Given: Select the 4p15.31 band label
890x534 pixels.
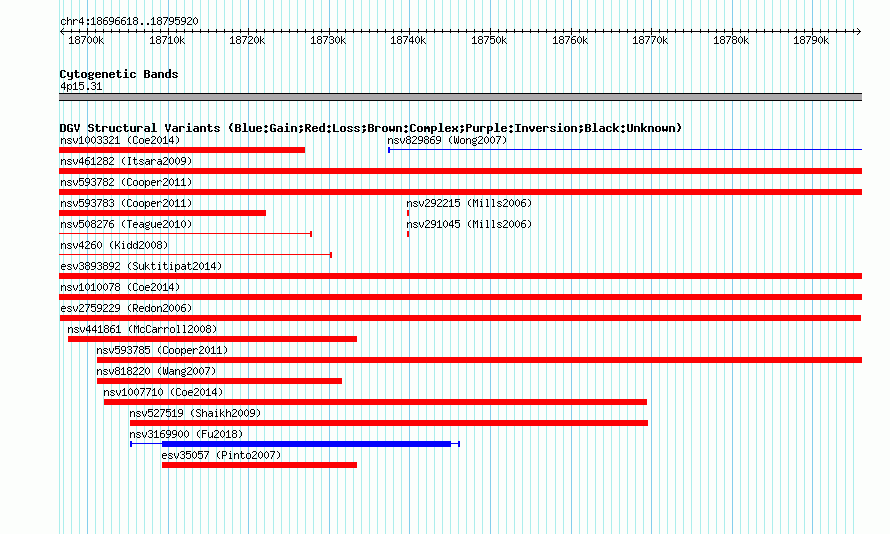Looking at the screenshot, I should pyautogui.click(x=81, y=86).
